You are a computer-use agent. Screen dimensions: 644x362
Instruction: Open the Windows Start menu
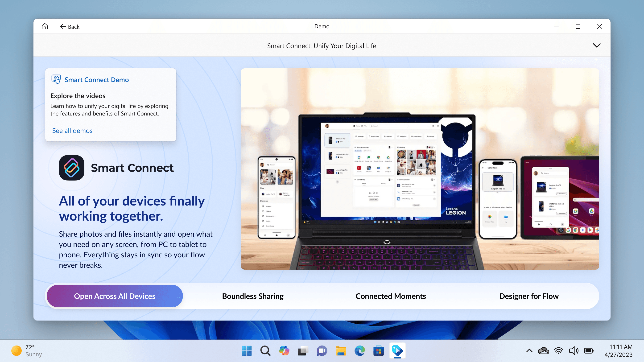(247, 351)
